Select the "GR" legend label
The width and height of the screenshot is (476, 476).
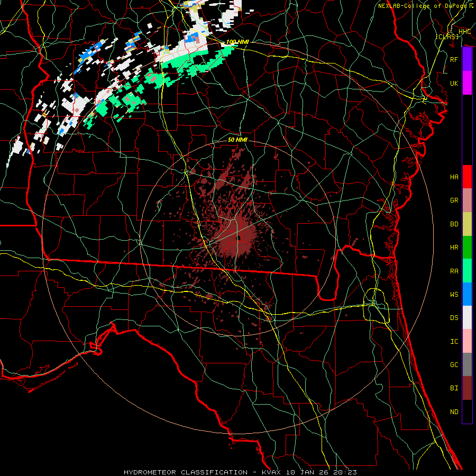[x=454, y=200]
